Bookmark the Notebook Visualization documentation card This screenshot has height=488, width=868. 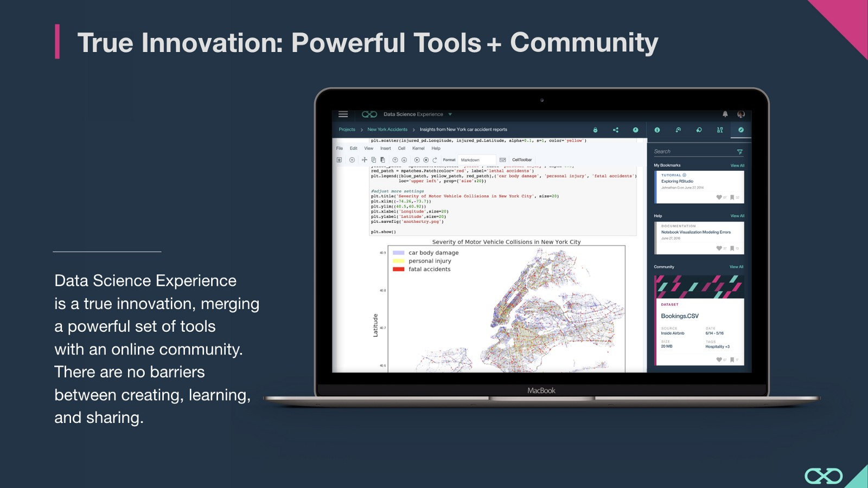click(732, 248)
